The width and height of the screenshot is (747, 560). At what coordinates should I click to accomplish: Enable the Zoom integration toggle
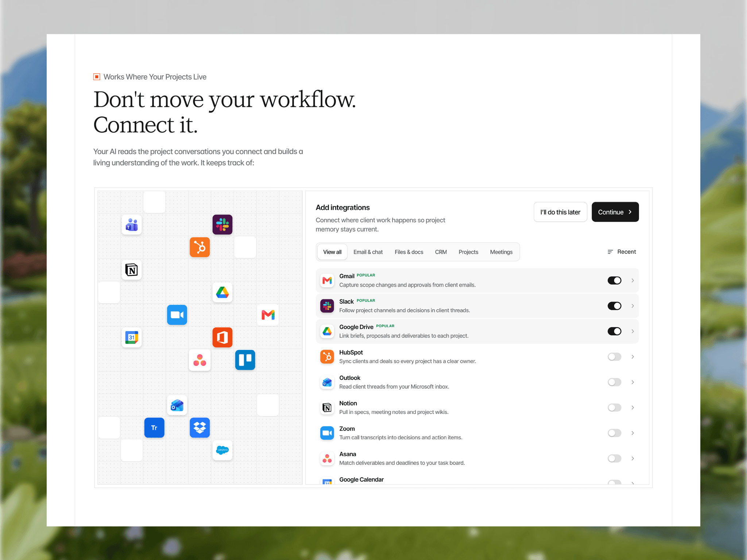point(615,433)
